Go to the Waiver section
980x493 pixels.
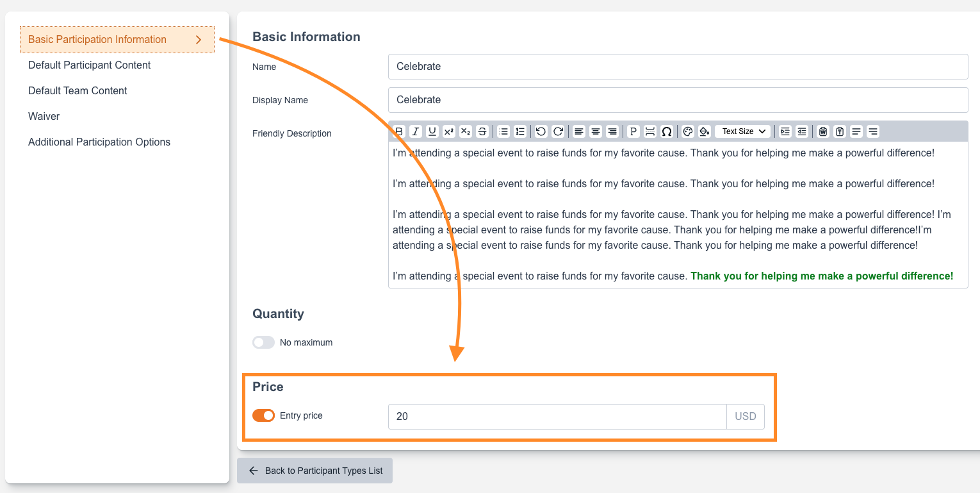click(x=44, y=117)
